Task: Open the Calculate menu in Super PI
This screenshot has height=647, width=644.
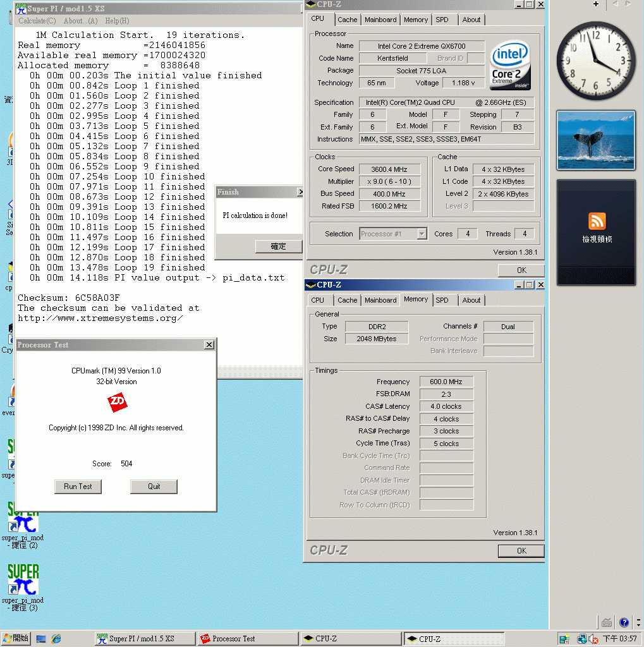Action: coord(37,21)
